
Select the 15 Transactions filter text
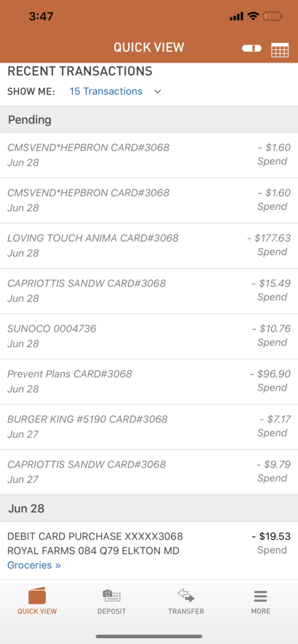106,91
